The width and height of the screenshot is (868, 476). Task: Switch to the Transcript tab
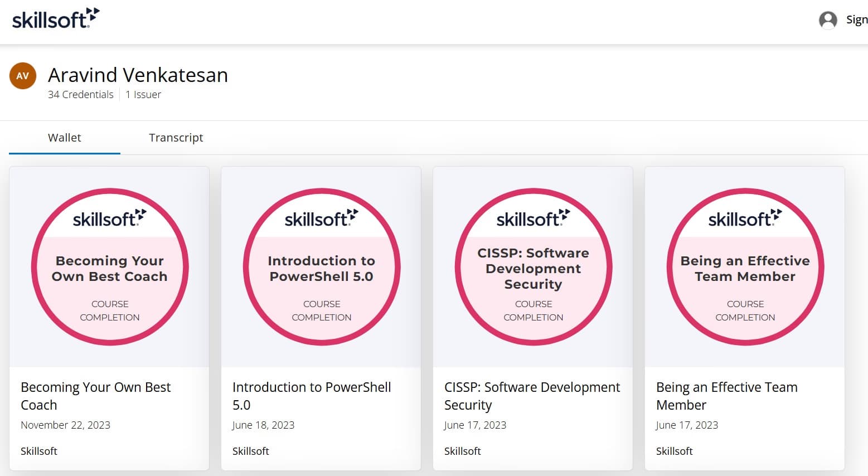click(176, 138)
